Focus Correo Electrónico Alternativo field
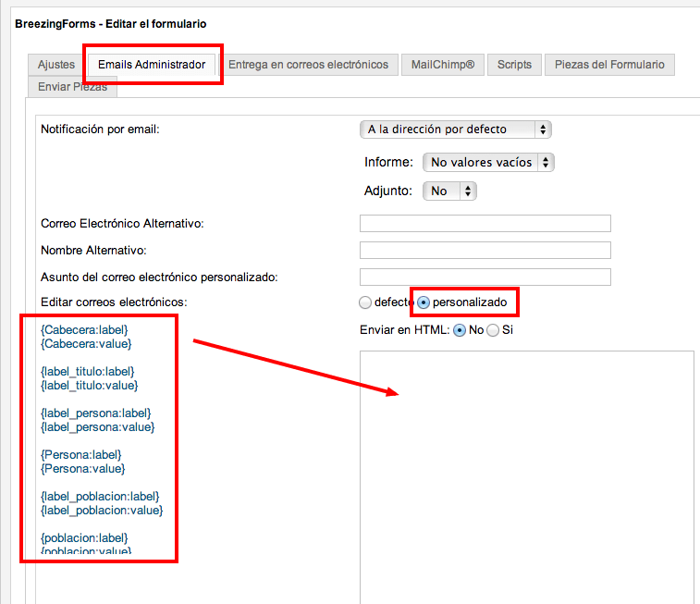 click(485, 223)
